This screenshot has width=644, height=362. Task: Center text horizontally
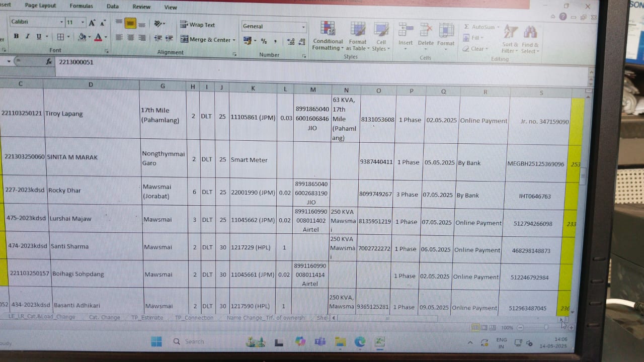(130, 38)
